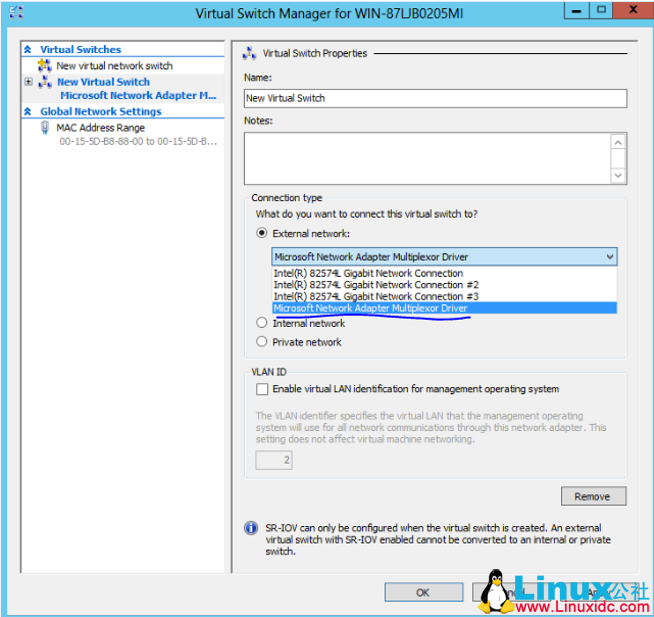Click the SR-IOV information icon
This screenshot has width=654, height=617.
(x=251, y=528)
